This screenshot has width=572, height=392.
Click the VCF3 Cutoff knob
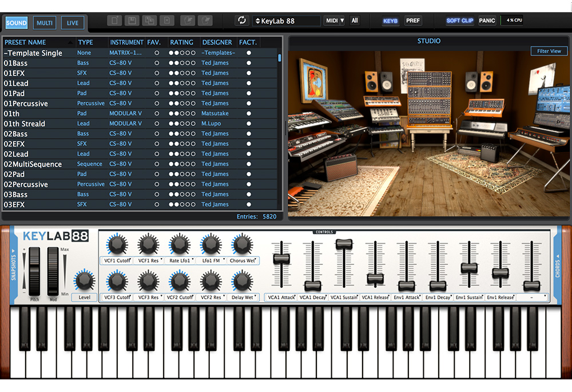tap(117, 281)
